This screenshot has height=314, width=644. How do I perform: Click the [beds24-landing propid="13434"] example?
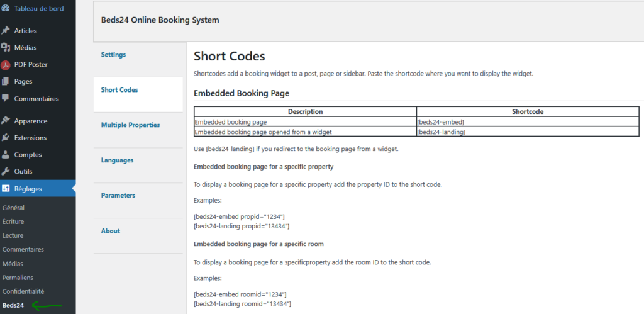tap(241, 226)
